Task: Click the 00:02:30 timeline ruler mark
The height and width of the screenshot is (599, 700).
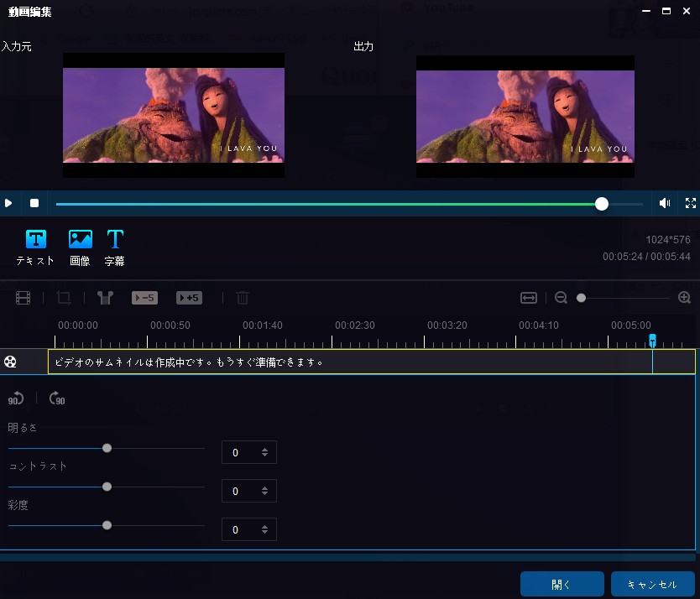Action: [x=355, y=326]
